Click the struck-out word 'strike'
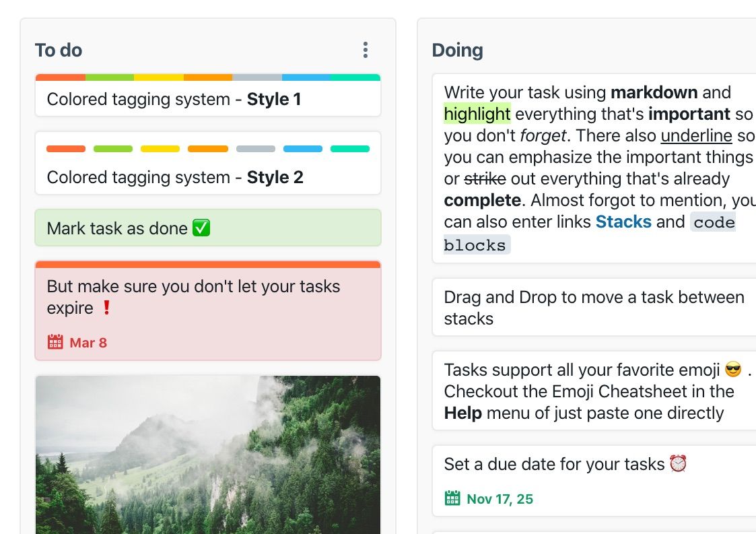 pos(485,179)
